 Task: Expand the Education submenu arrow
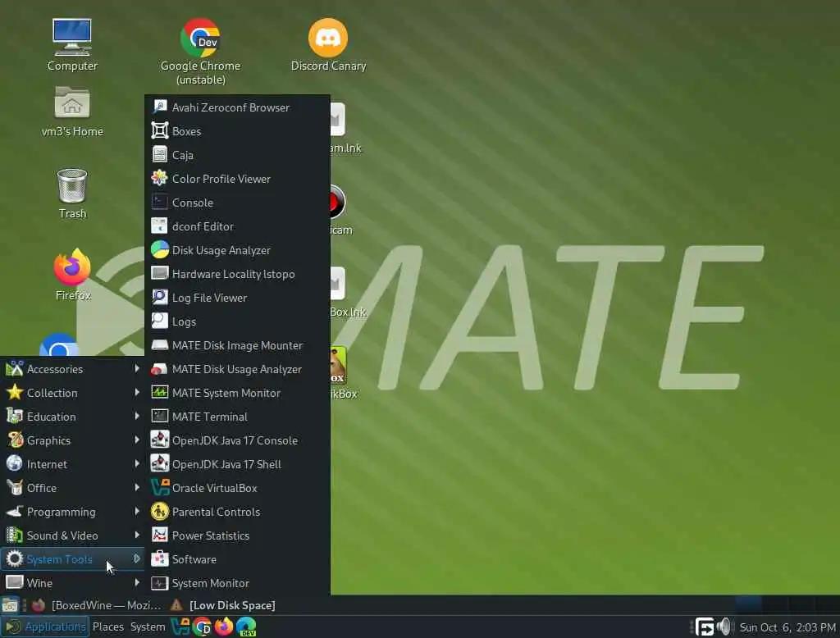click(x=137, y=417)
